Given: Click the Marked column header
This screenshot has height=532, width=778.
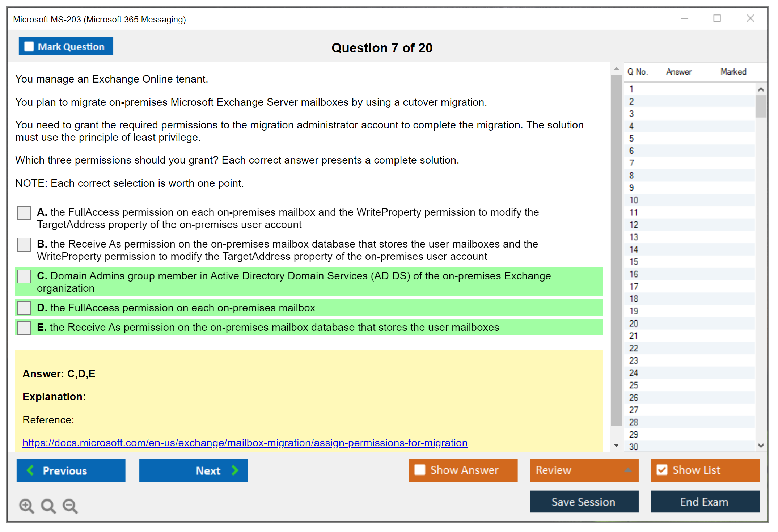Looking at the screenshot, I should pos(733,72).
